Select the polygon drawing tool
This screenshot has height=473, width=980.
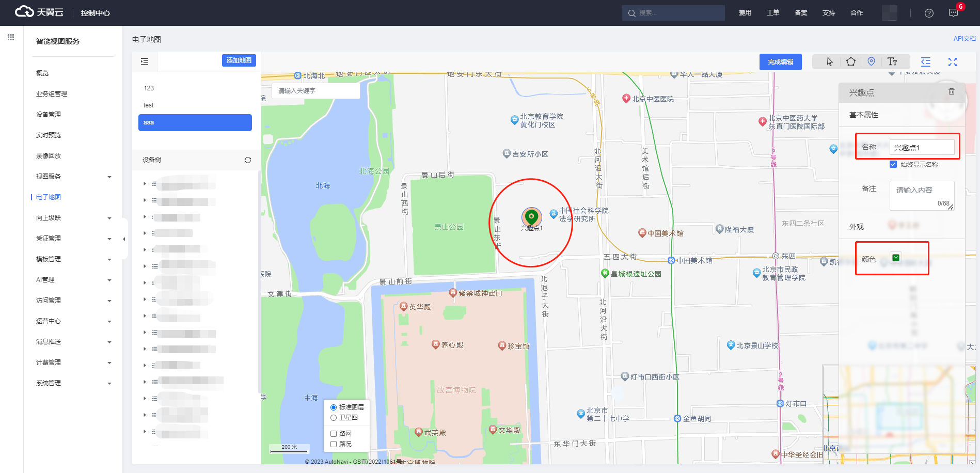tap(851, 62)
